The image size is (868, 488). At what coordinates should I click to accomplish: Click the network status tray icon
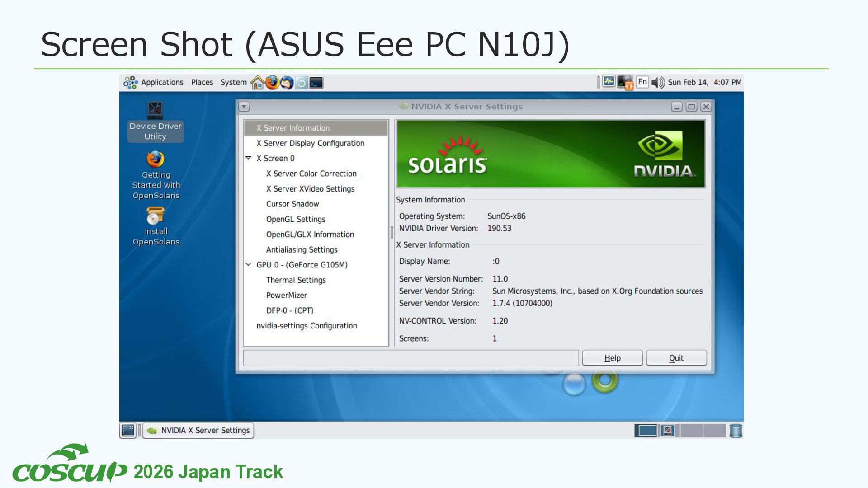point(626,83)
